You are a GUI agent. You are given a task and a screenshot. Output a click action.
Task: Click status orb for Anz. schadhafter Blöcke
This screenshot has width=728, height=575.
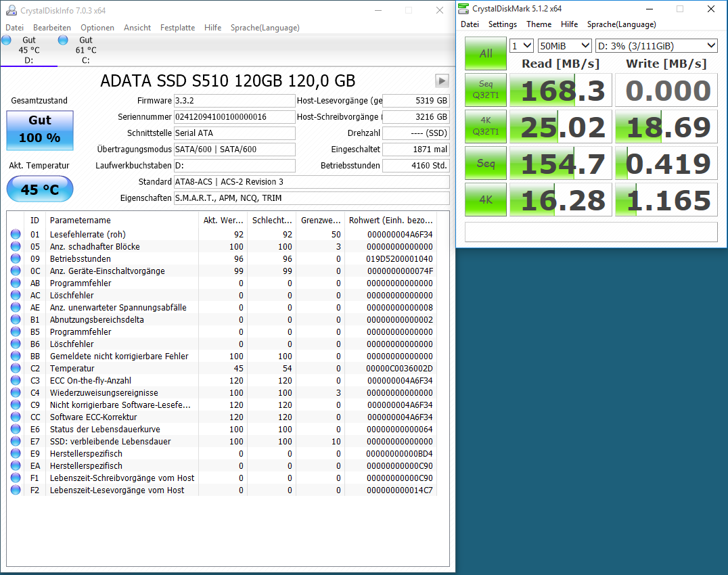(x=16, y=246)
